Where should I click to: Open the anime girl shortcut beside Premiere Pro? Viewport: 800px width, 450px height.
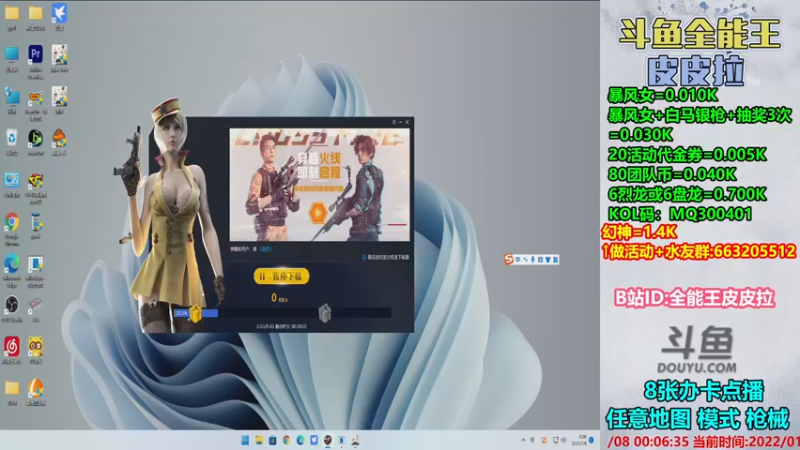tap(59, 54)
